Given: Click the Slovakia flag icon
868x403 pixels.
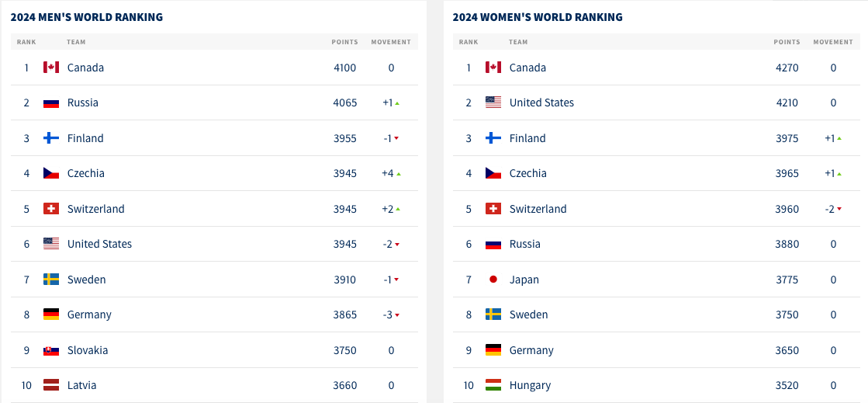Looking at the screenshot, I should [51, 350].
